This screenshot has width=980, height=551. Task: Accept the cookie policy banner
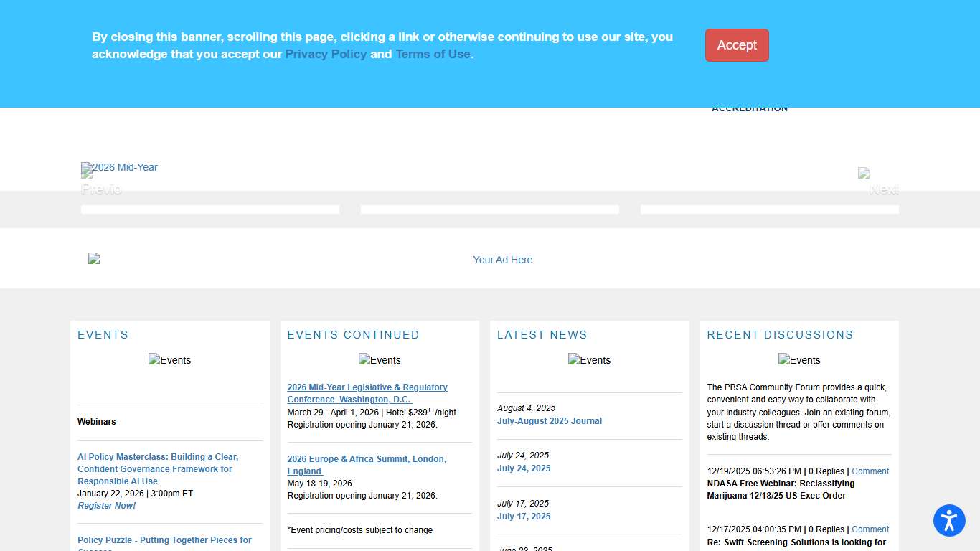tap(737, 45)
